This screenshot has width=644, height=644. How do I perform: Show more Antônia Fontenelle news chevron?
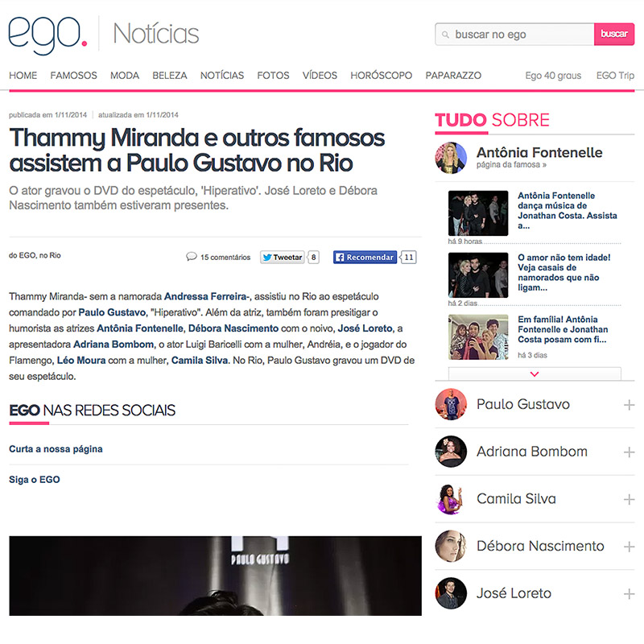(535, 374)
